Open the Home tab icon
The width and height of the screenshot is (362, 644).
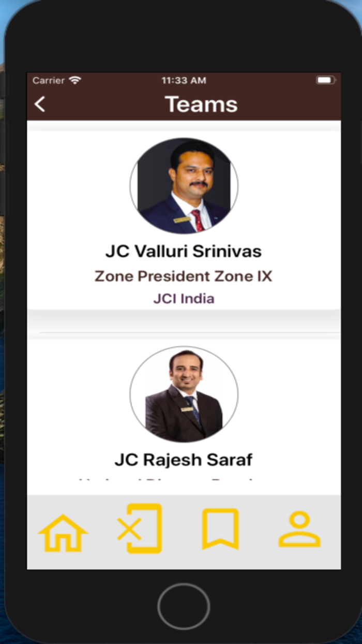point(63,533)
